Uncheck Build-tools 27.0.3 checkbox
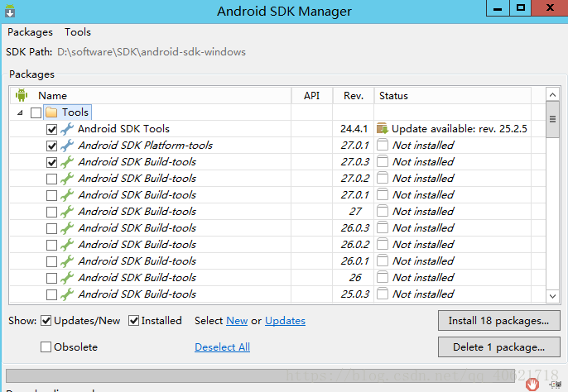Image resolution: width=568 pixels, height=392 pixels. coord(51,162)
